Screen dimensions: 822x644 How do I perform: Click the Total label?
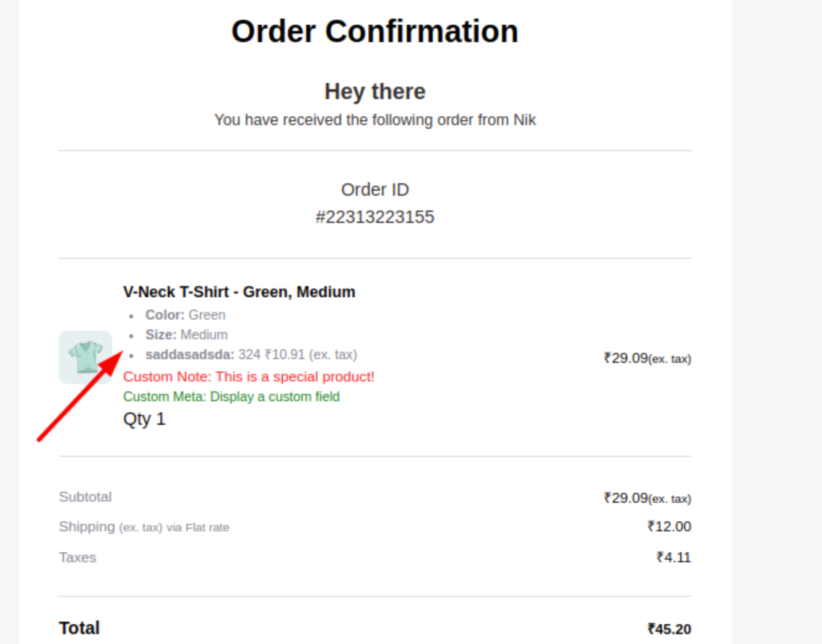(79, 628)
